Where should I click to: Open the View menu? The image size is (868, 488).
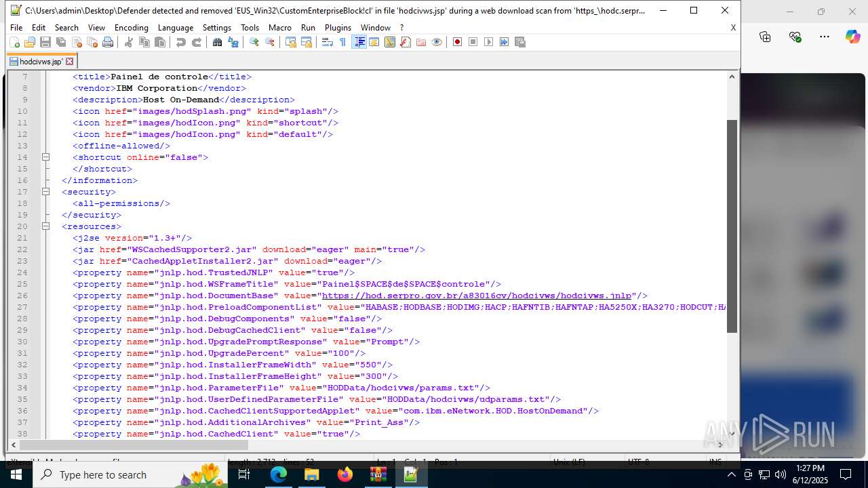[96, 27]
